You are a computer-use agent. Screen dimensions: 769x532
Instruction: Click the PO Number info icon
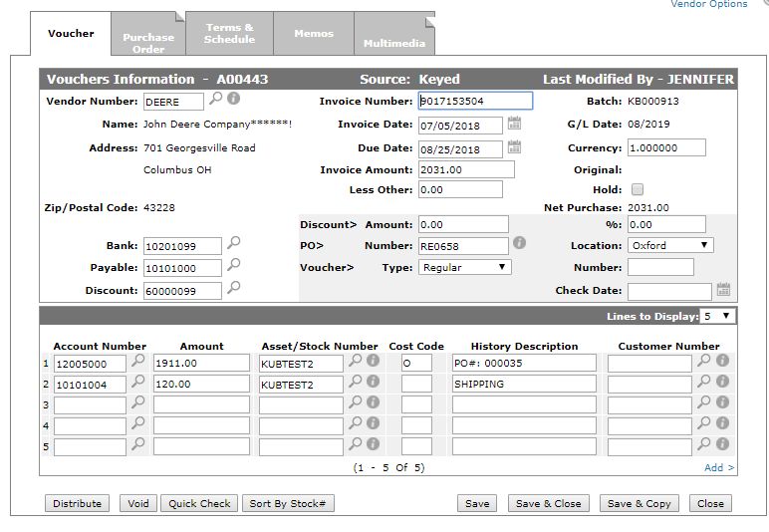coord(519,243)
